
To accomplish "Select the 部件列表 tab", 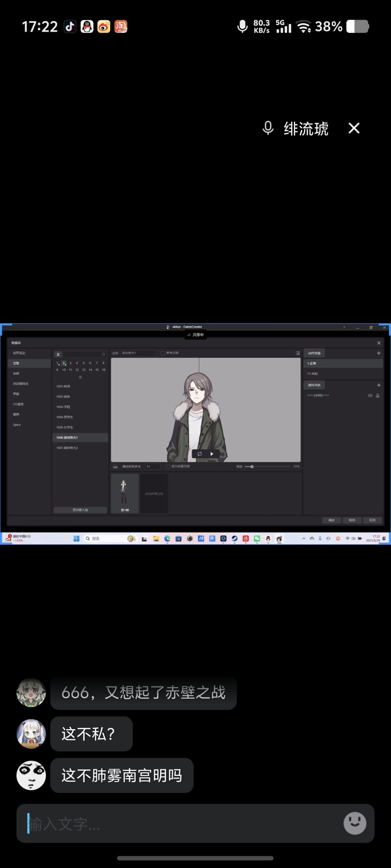I will pos(314,385).
